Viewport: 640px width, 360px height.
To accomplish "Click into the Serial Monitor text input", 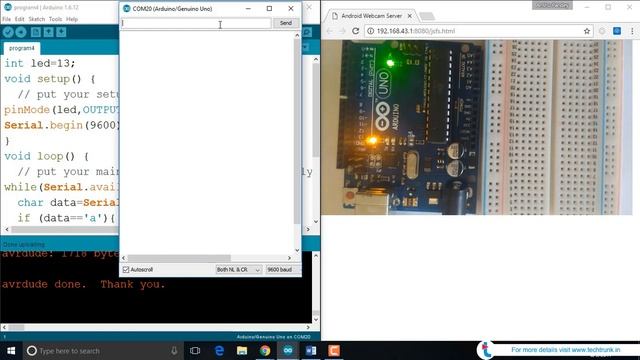I will coord(196,23).
